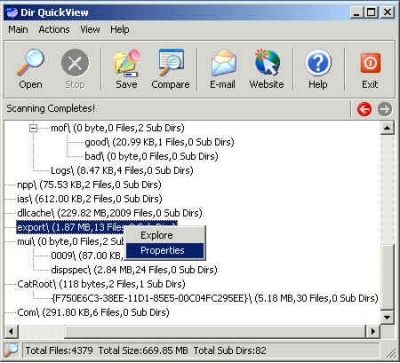Click the vertical scrollbar down arrow
The width and height of the screenshot is (400, 363).
pyautogui.click(x=387, y=317)
